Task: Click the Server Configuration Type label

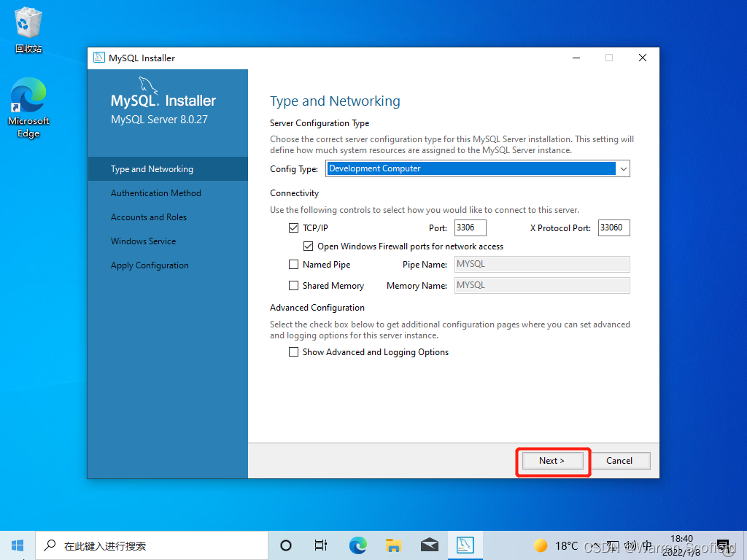Action: [320, 123]
